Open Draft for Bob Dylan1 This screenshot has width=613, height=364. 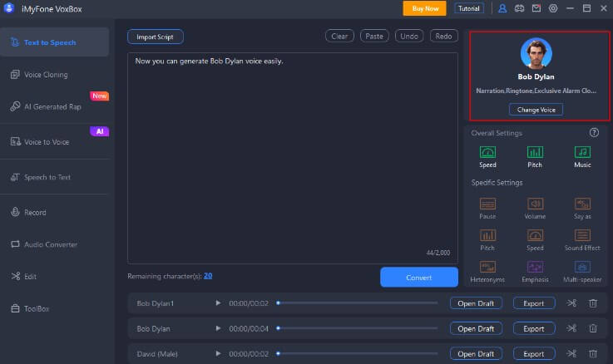pyautogui.click(x=476, y=303)
